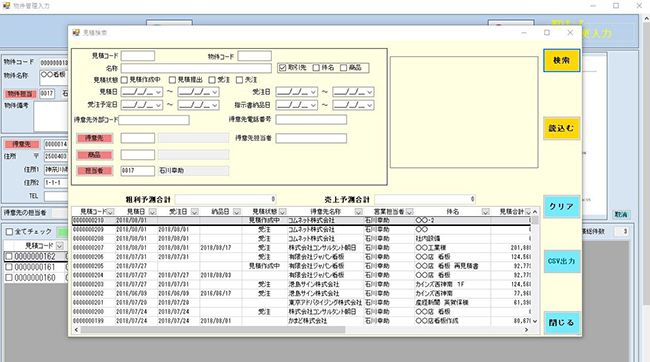Click the horizontal scrollbar under the results grid
The image size is (650, 362).
click(213, 330)
